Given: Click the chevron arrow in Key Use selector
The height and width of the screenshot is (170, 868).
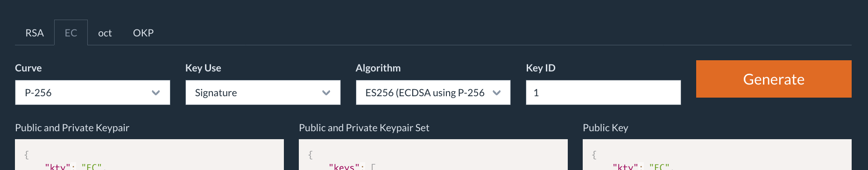Looking at the screenshot, I should 326,92.
